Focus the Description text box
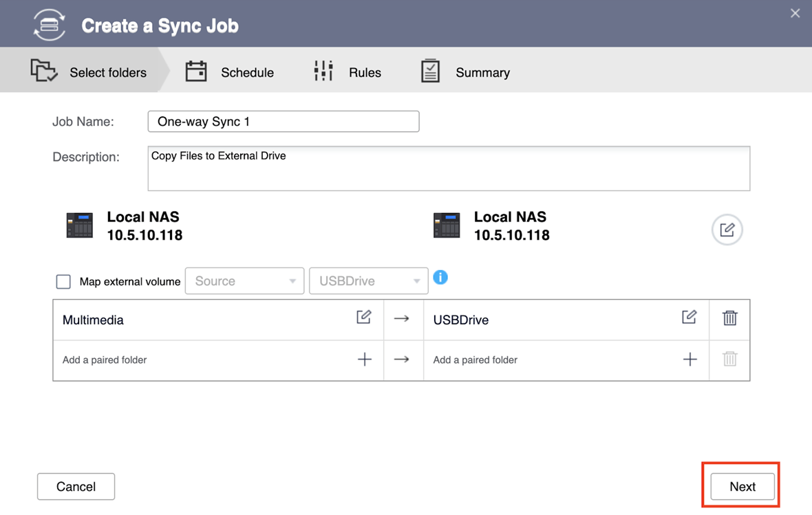 449,168
